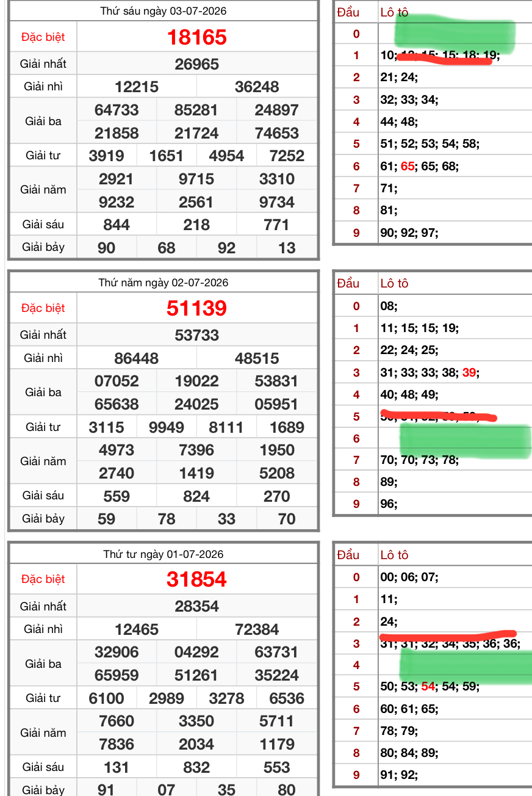Select the Giải sáu number 771

tap(276, 225)
